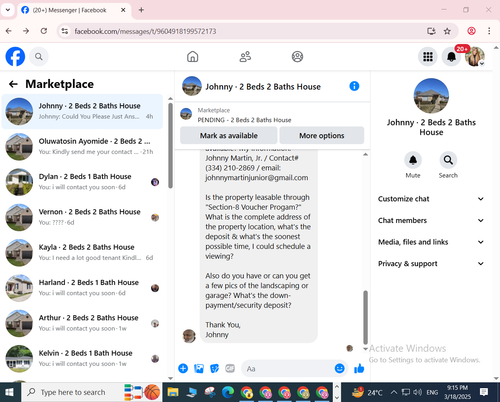Expand Media, files and links section
The width and height of the screenshot is (500, 402).
point(431,242)
